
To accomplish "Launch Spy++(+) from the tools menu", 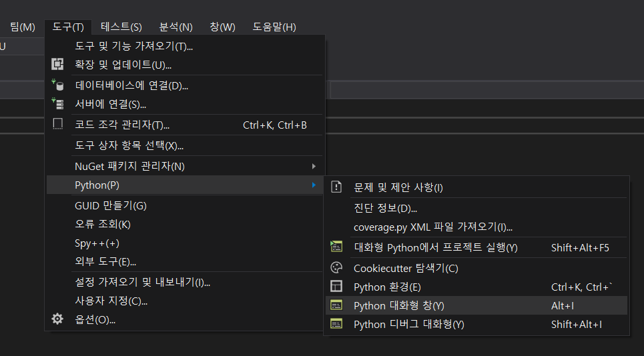I will tap(97, 243).
